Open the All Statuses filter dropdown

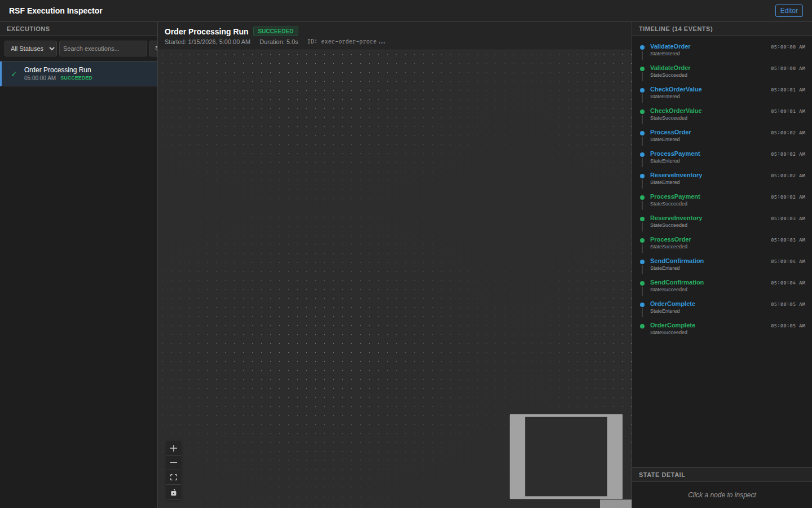coord(31,49)
